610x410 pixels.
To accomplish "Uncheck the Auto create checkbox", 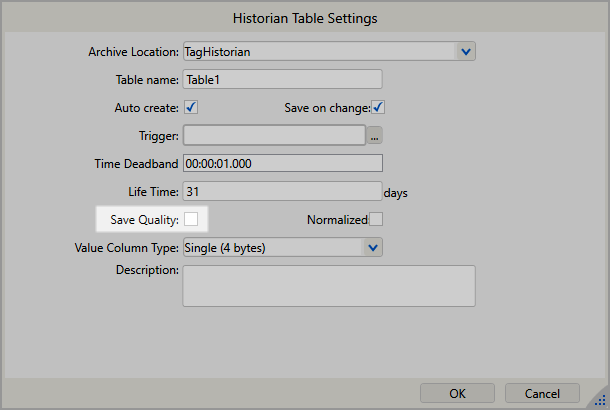I will pyautogui.click(x=191, y=107).
